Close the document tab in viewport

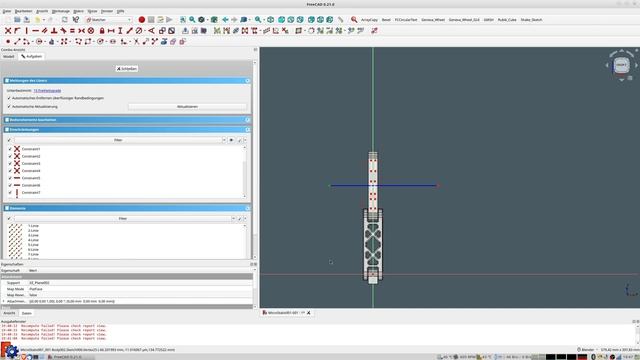pos(309,313)
